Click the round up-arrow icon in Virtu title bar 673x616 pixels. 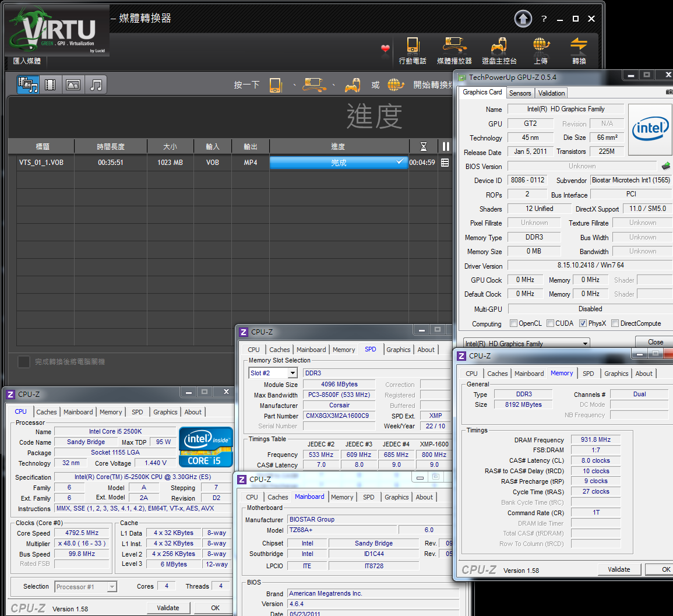tap(523, 19)
